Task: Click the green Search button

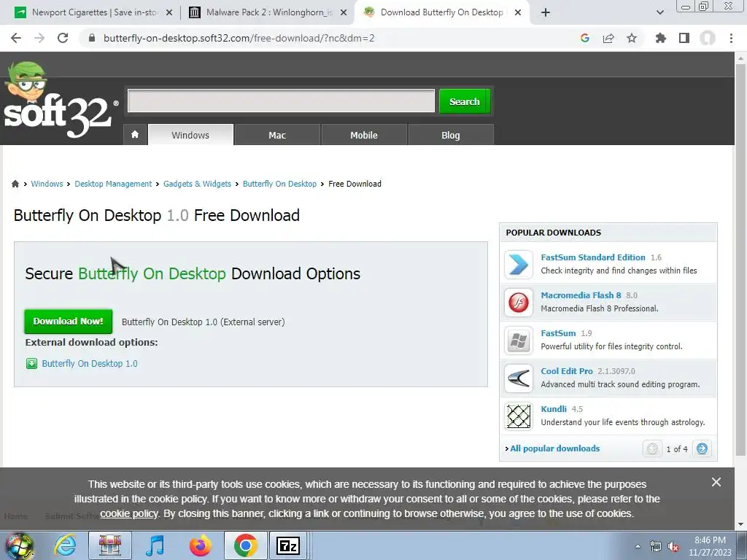Action: (x=465, y=101)
